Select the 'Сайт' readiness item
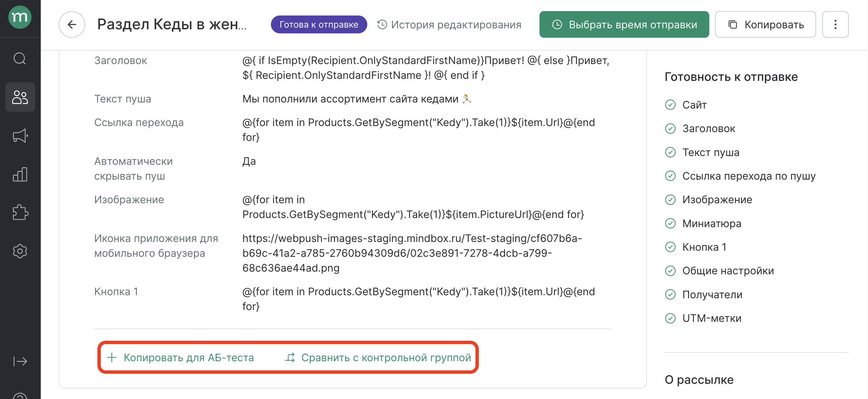Viewport: 868px width, 399px height. pos(686,105)
